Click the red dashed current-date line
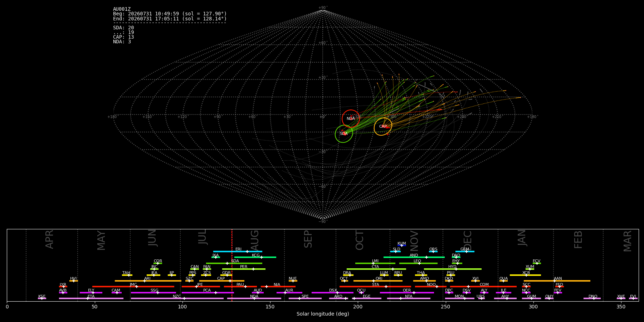Image resolution: width=644 pixels, height=322 pixels. pos(232,265)
